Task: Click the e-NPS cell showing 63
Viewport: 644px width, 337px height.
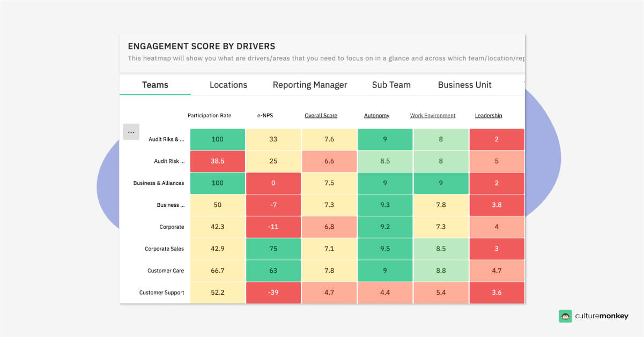Action: [273, 271]
